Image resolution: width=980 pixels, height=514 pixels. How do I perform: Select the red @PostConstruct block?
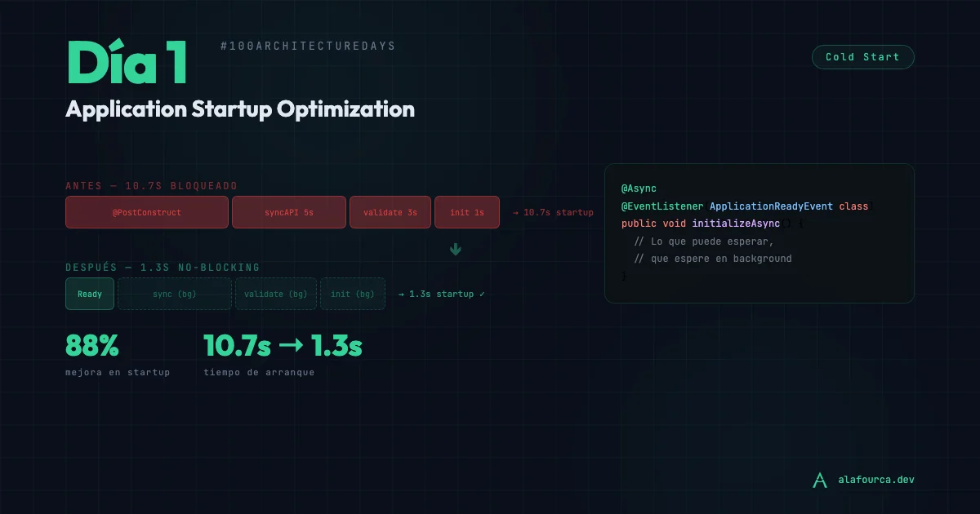coord(147,212)
